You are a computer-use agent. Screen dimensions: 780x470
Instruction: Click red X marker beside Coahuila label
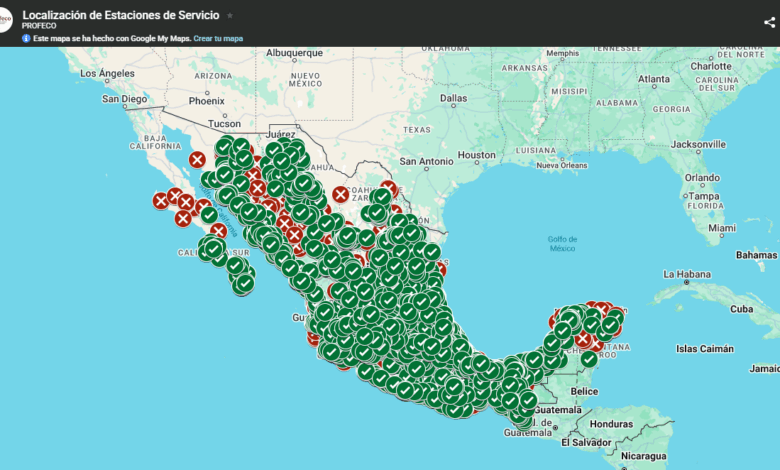pos(341,194)
